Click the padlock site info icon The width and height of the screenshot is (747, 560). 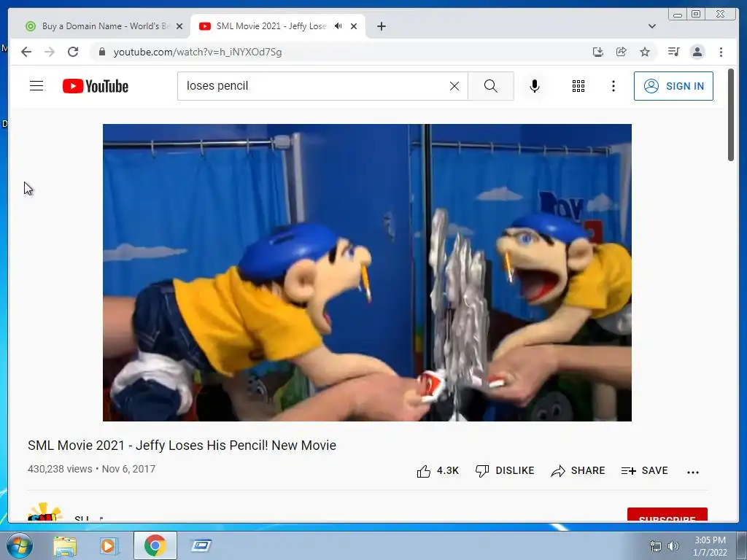click(101, 52)
